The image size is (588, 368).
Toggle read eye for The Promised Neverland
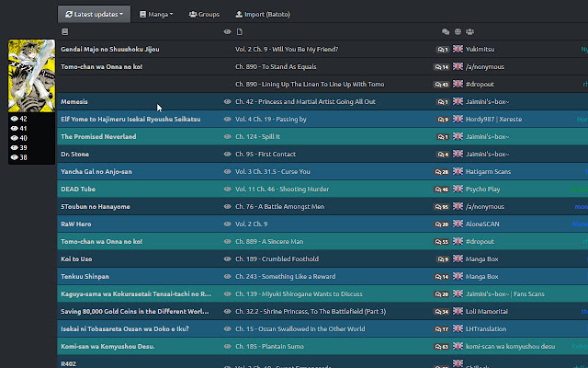point(228,136)
